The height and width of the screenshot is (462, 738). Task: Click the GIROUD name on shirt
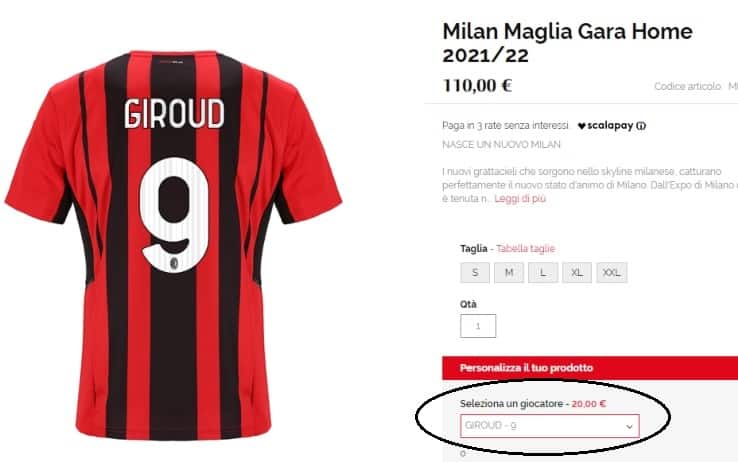174,113
